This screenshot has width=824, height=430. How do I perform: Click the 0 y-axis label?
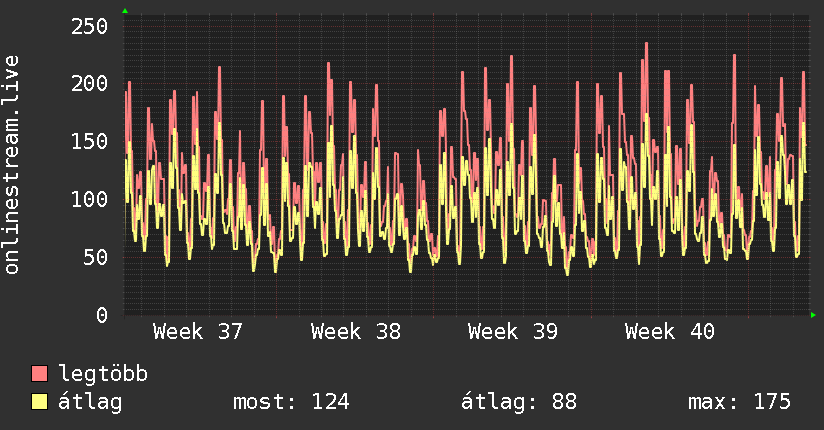[x=102, y=315]
